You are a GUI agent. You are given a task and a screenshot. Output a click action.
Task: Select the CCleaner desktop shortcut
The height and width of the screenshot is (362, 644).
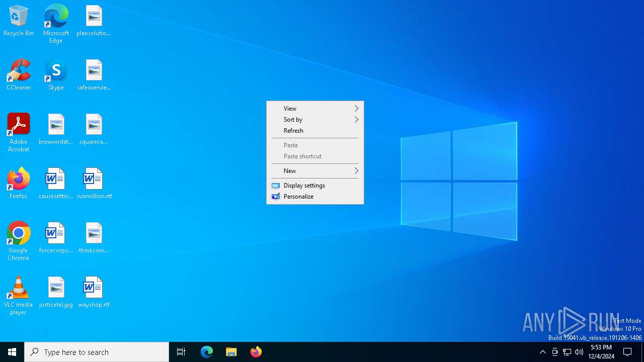click(x=19, y=75)
